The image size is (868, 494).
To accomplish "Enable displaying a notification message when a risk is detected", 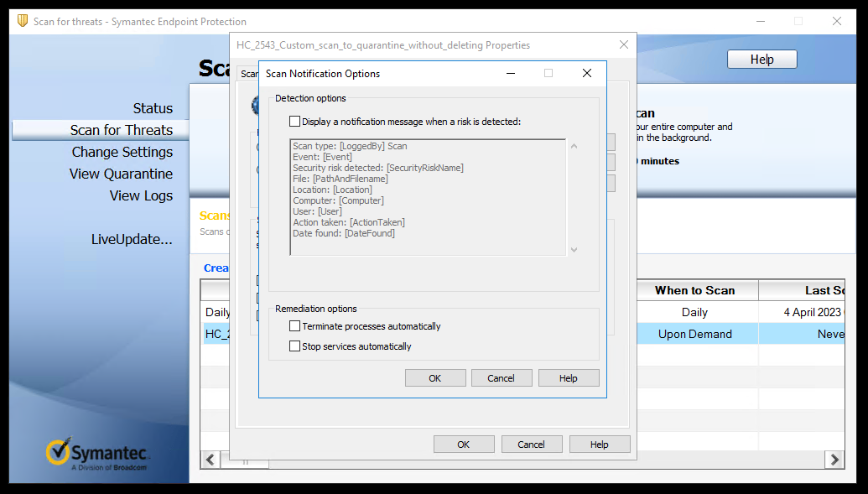I will click(x=295, y=121).
